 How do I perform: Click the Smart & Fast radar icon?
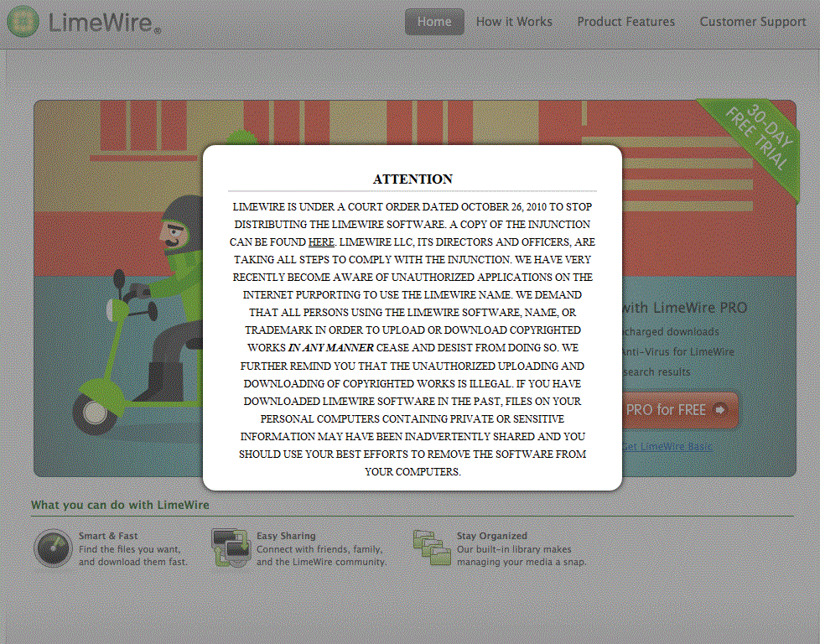pos(53,548)
